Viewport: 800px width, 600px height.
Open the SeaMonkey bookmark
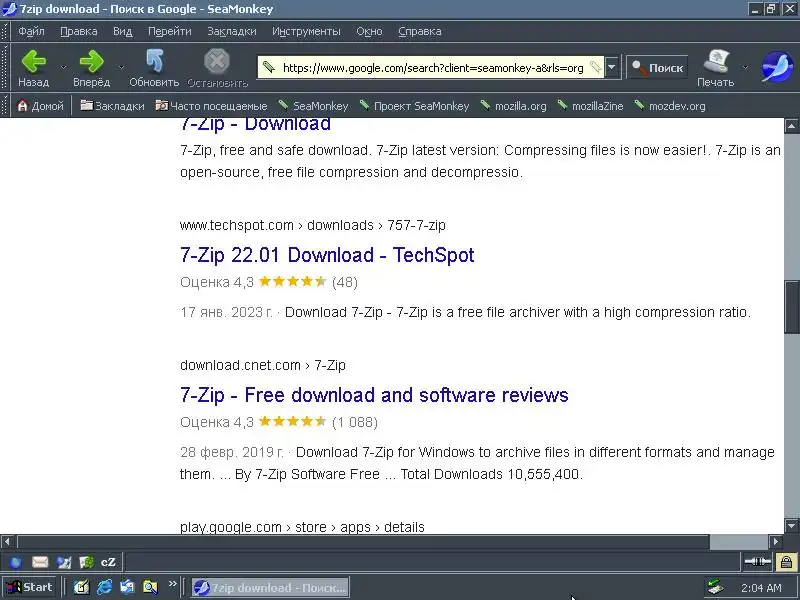[313, 106]
